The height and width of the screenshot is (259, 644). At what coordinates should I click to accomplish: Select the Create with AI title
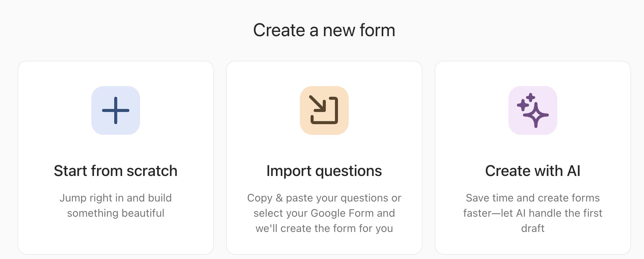533,171
